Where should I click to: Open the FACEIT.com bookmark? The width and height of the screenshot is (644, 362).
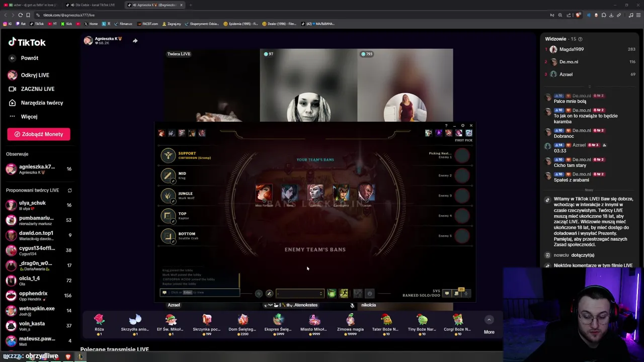click(x=147, y=24)
